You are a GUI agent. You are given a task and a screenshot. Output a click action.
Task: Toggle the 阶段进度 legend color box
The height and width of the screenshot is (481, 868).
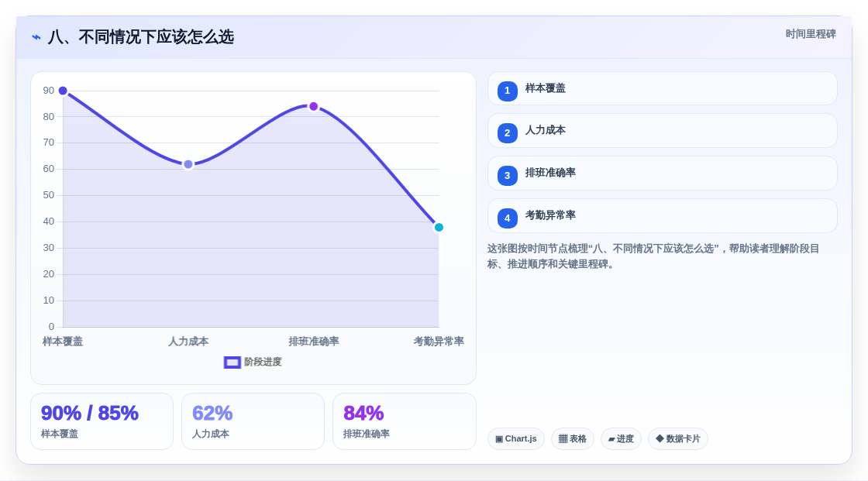click(x=232, y=362)
